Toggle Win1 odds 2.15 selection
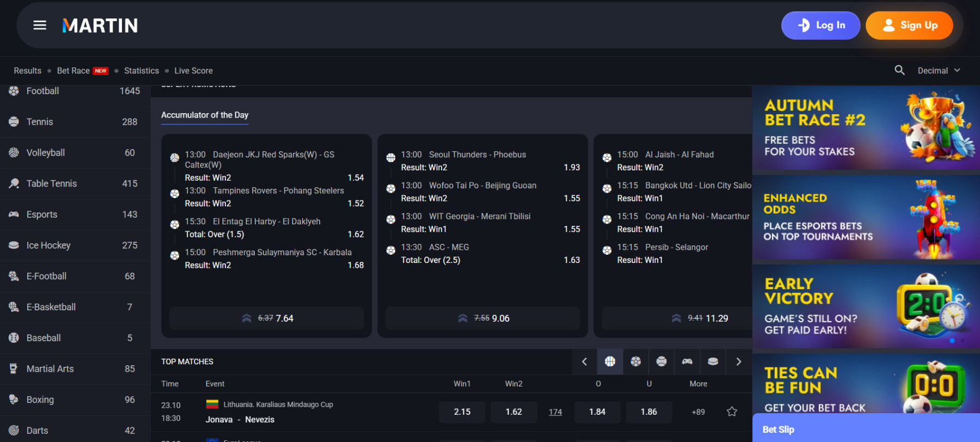Screen dimensions: 980x442 click(x=462, y=412)
